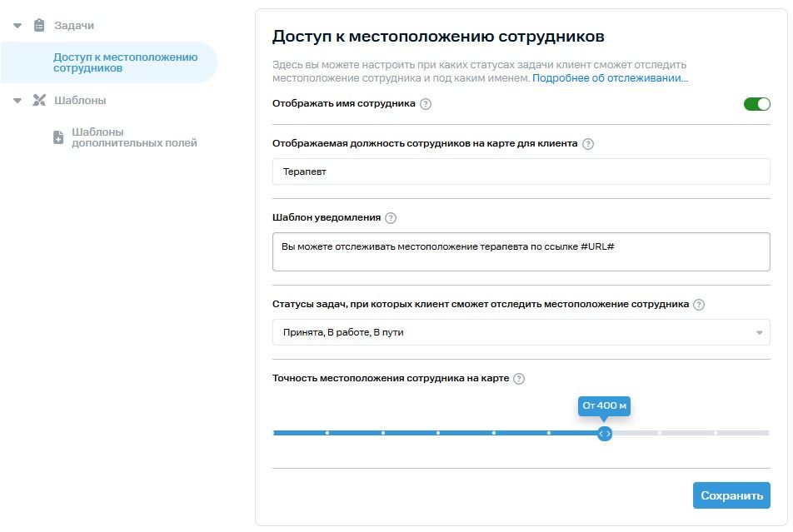Click the document icon beside Шаблоны дополнительных полей
793x532 pixels.
coord(58,137)
